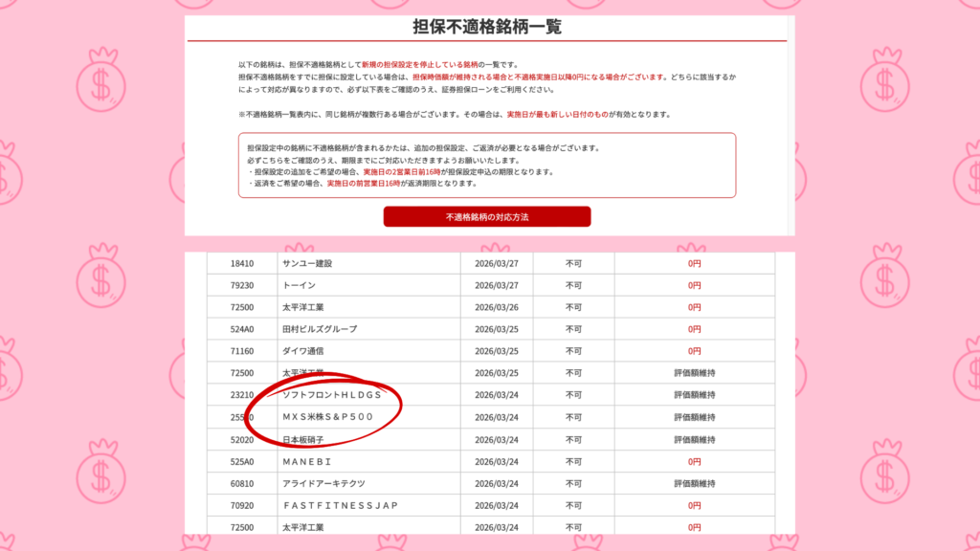This screenshot has width=980, height=551.
Task: Select the トーイン row name
Action: point(299,285)
